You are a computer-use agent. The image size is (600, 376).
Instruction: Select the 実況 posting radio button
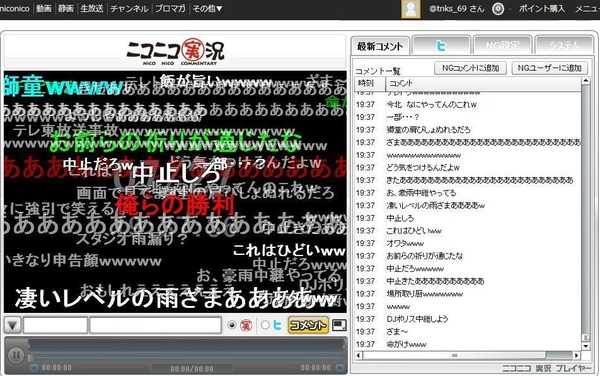(232, 325)
